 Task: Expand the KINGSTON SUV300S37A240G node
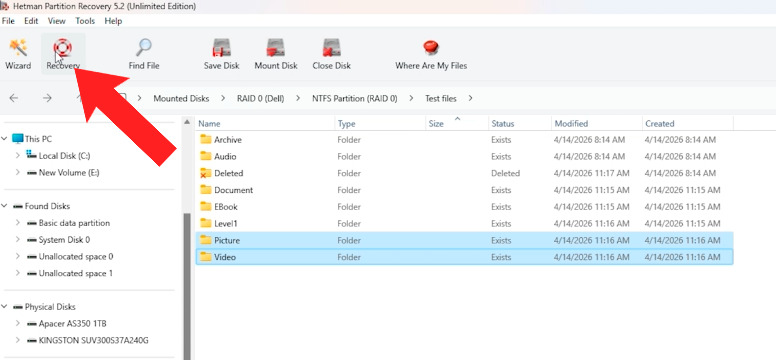[x=18, y=341]
